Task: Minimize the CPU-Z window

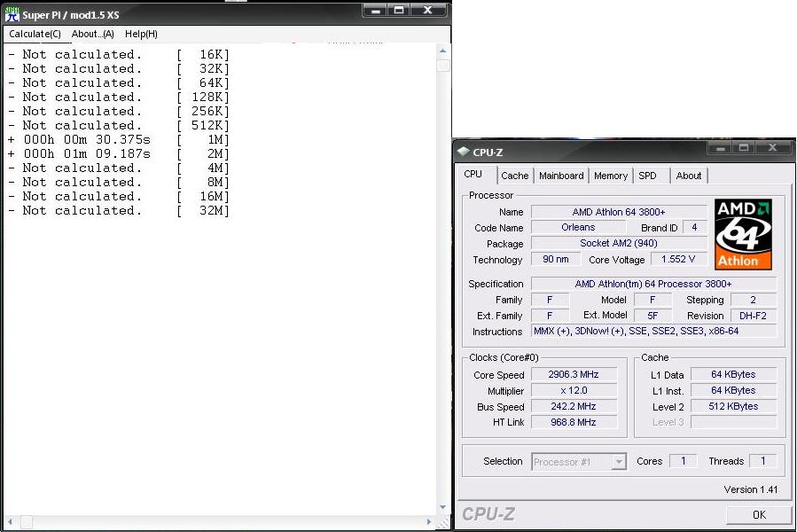Action: click(720, 148)
